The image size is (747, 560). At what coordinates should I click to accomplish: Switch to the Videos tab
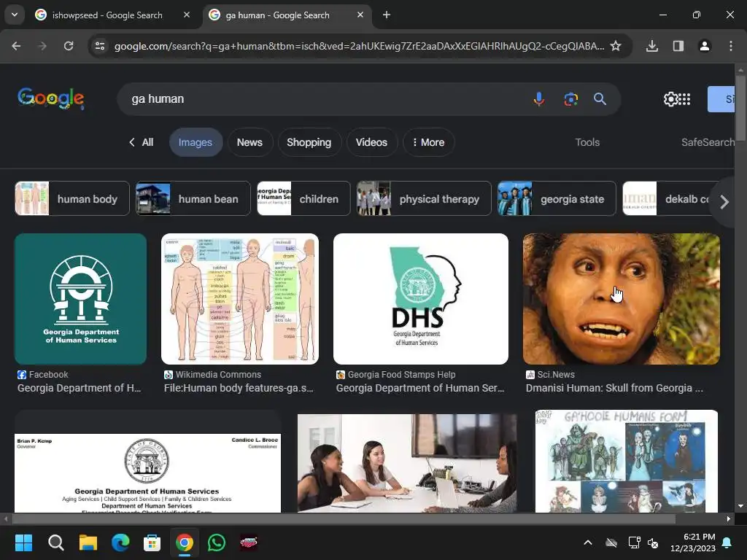(371, 142)
